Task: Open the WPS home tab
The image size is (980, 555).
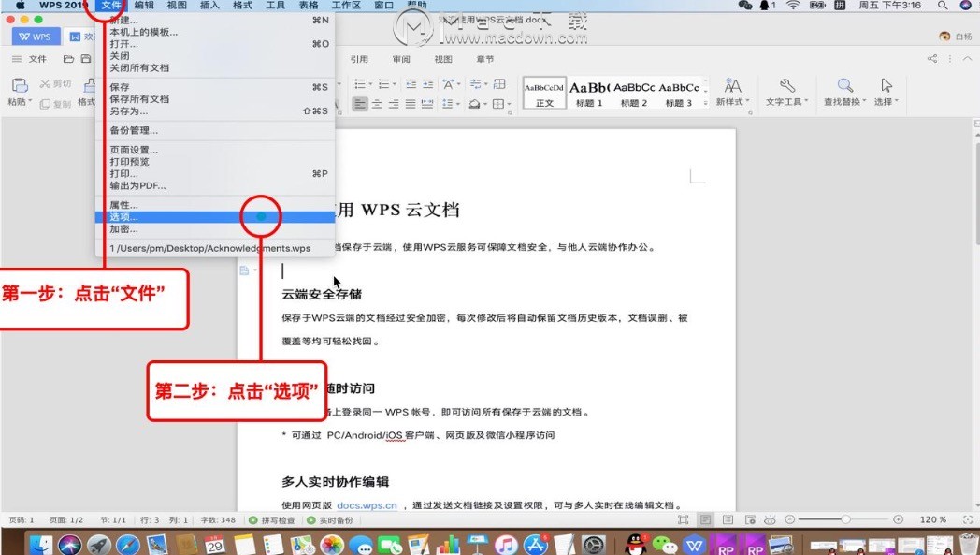Action: (36, 37)
